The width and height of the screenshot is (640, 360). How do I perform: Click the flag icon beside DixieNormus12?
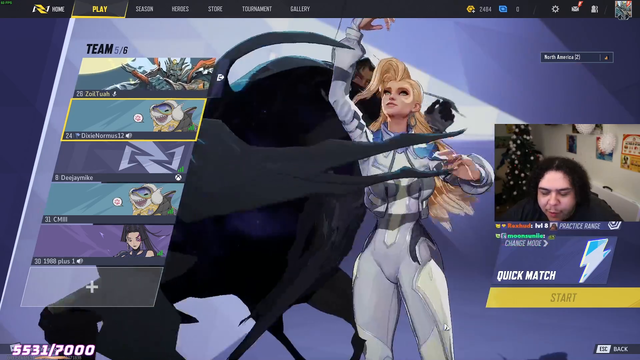click(x=77, y=136)
